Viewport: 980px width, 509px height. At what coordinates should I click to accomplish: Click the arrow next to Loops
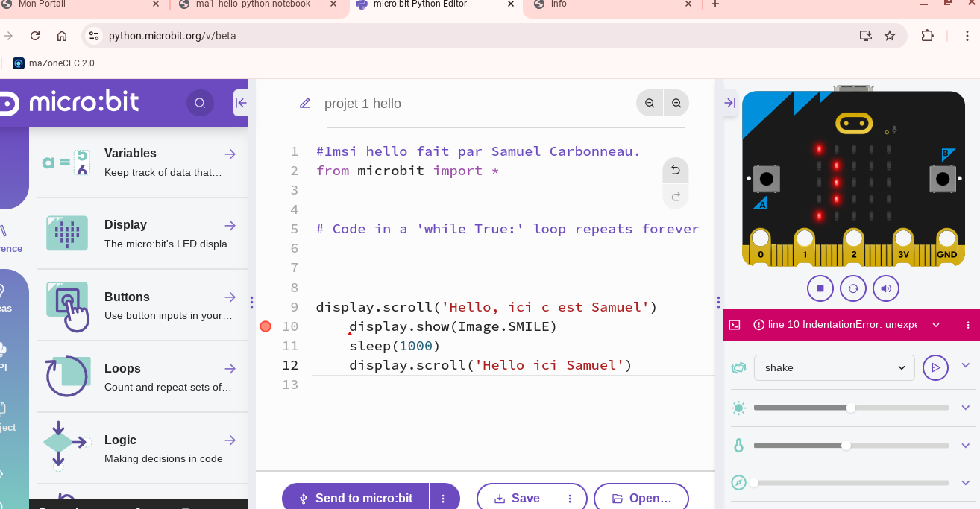pyautogui.click(x=230, y=369)
